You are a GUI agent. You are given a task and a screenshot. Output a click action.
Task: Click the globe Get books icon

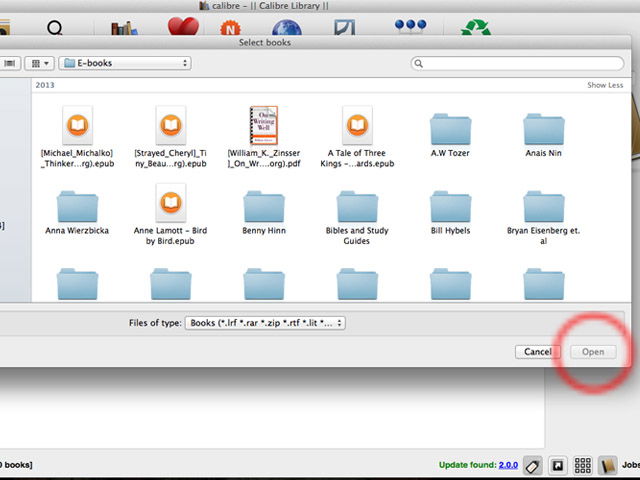coord(287,28)
